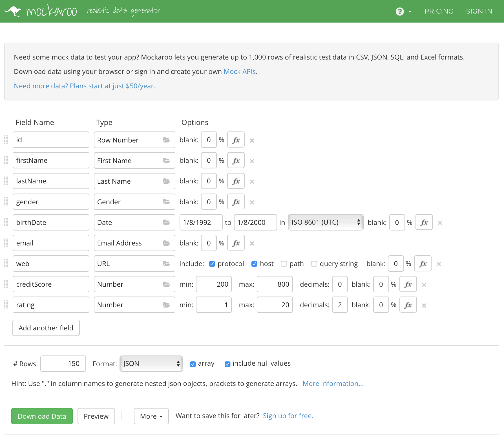Image resolution: width=504 pixels, height=439 pixels.
Task: Delete the creditScore field row
Action: (x=424, y=285)
